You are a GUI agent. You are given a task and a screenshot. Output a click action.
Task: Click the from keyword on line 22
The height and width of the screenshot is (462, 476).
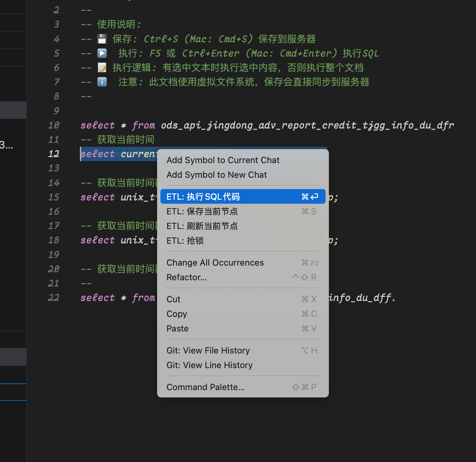coord(143,298)
